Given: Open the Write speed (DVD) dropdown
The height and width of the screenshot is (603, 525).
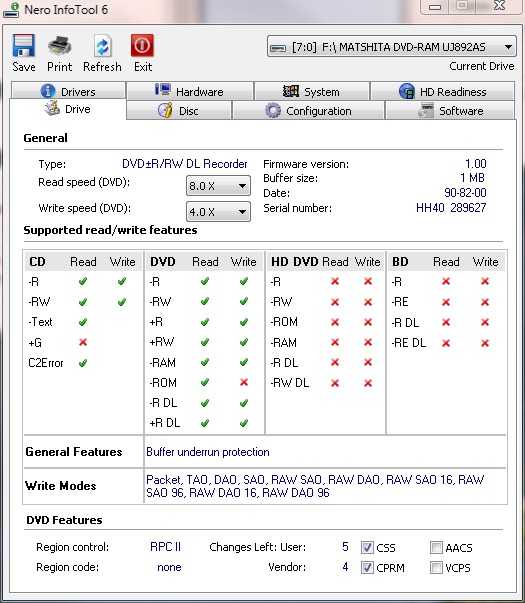Looking at the screenshot, I should tap(218, 212).
